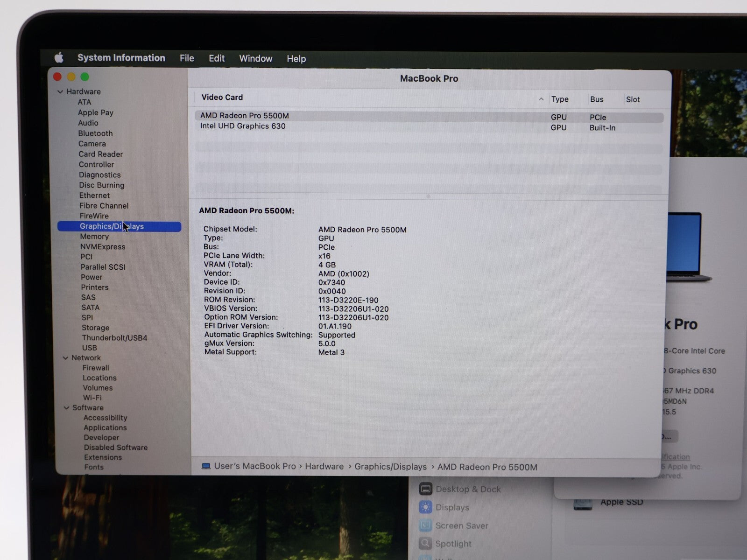Viewport: 747px width, 560px height.
Task: Sort by Video Card column arrow
Action: click(541, 99)
